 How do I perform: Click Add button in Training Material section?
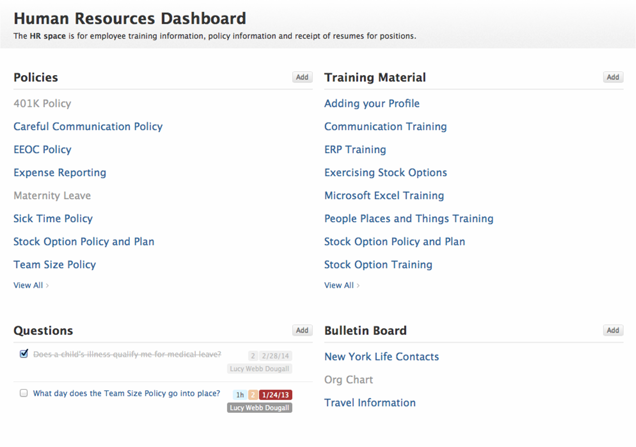pyautogui.click(x=612, y=77)
